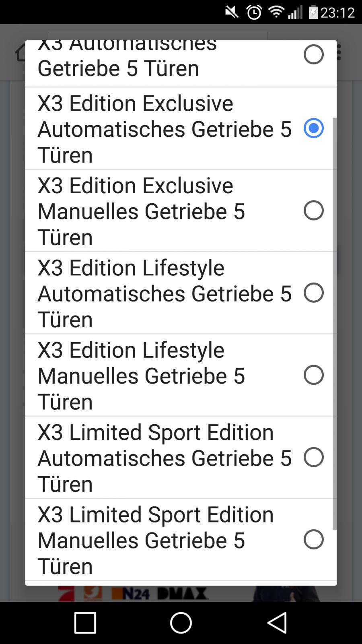The width and height of the screenshot is (362, 644).
Task: Tap the browser home icon behind the dialog
Action: click(x=20, y=53)
